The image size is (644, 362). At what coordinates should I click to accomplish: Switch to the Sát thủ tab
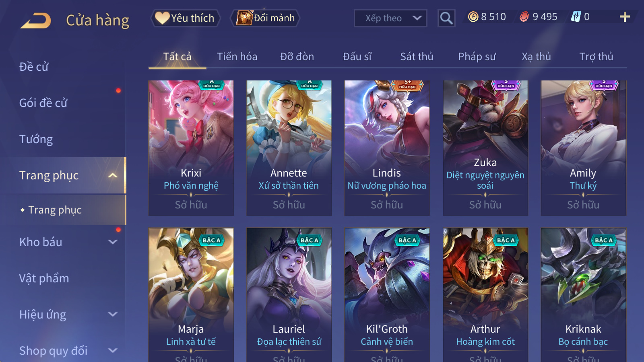(417, 57)
